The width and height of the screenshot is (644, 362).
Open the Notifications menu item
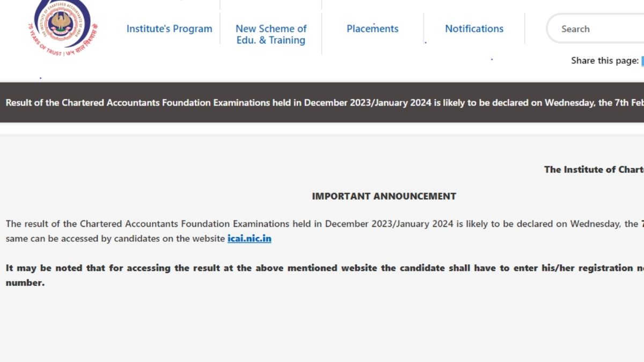coord(474,29)
